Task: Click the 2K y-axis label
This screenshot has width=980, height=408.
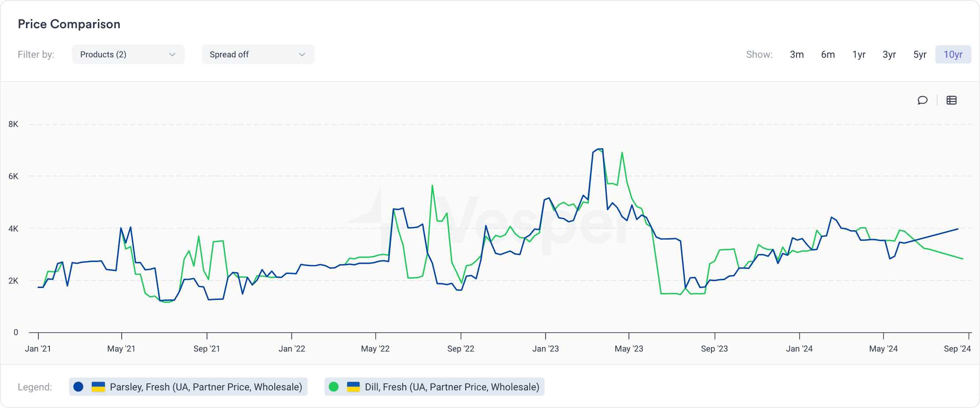Action: [x=13, y=281]
